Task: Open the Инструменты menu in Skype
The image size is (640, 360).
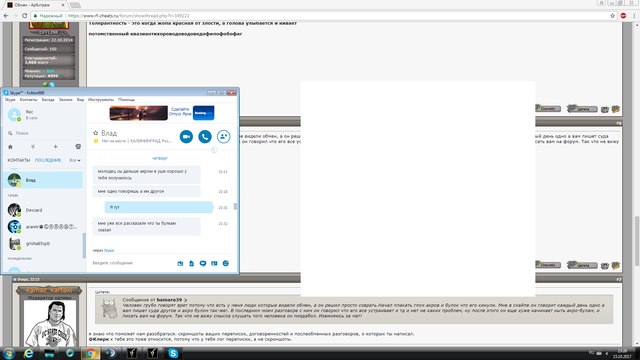Action: [x=101, y=100]
